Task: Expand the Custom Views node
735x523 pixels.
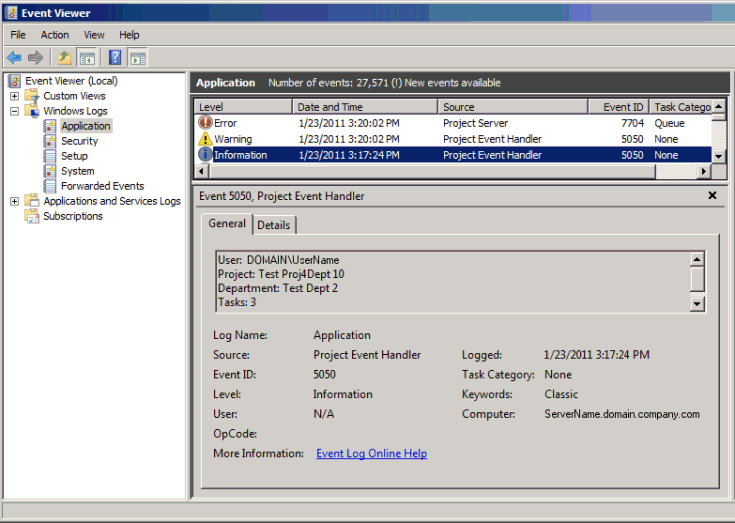Action: [x=15, y=96]
